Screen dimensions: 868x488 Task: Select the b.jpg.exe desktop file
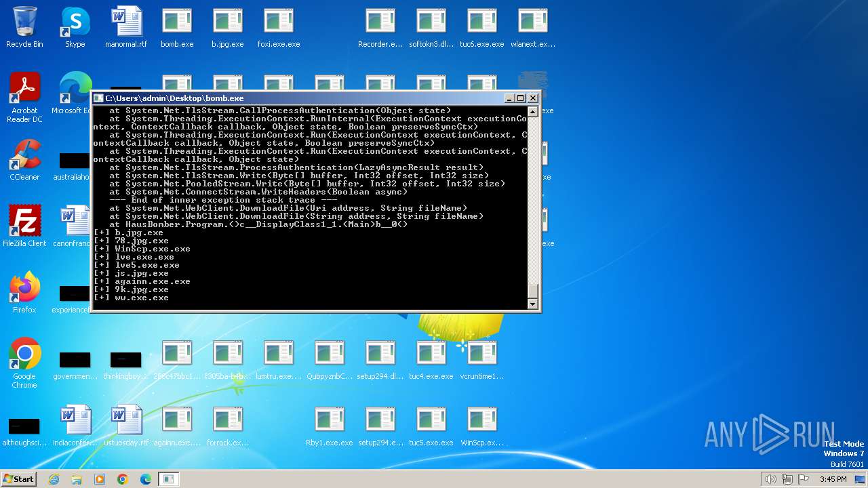tap(228, 27)
